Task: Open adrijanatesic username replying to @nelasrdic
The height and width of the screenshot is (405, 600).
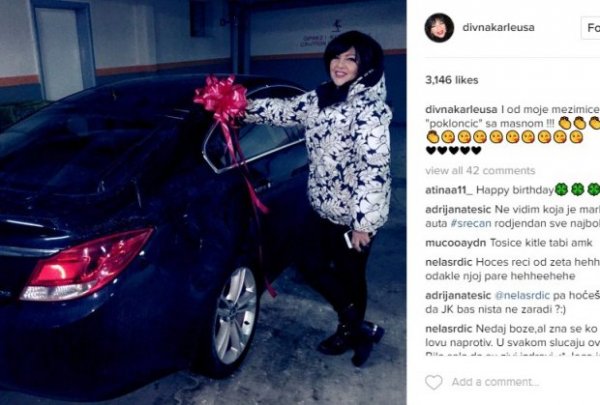Action: tap(458, 295)
